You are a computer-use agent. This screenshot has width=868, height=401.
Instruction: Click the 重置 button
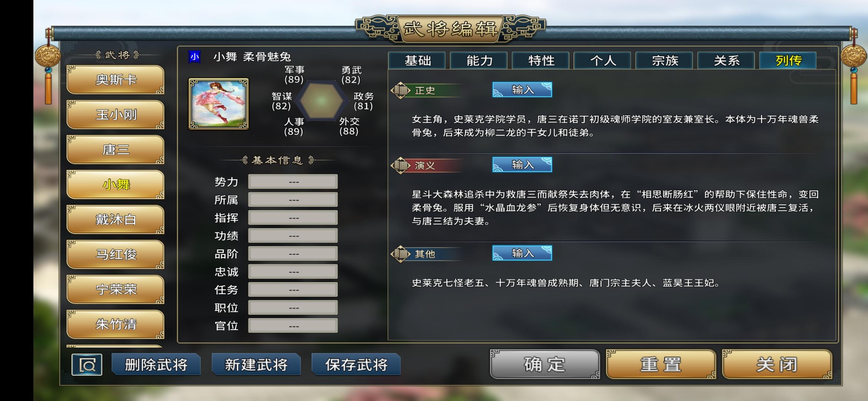pyautogui.click(x=661, y=364)
